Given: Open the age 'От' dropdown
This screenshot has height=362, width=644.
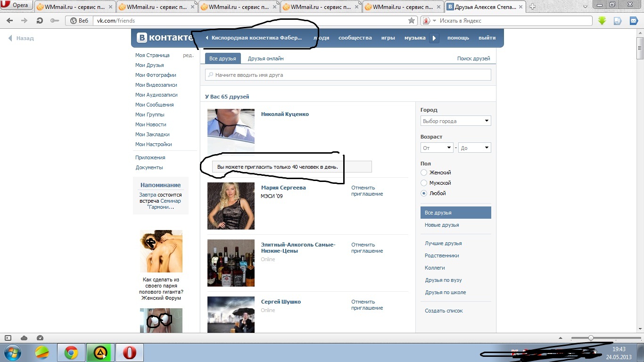Looking at the screenshot, I should coord(437,148).
